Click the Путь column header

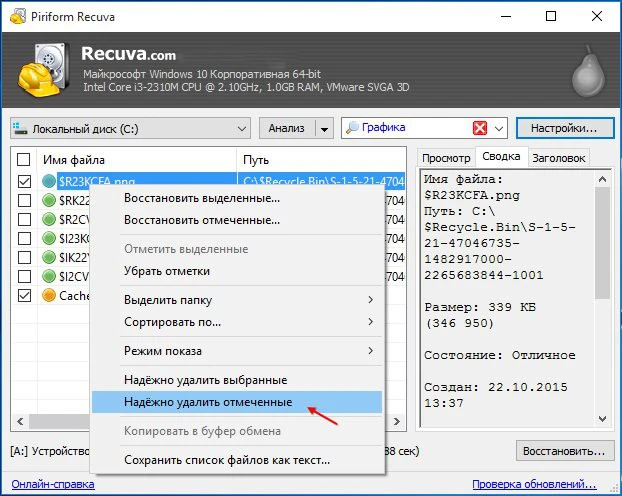[255, 159]
